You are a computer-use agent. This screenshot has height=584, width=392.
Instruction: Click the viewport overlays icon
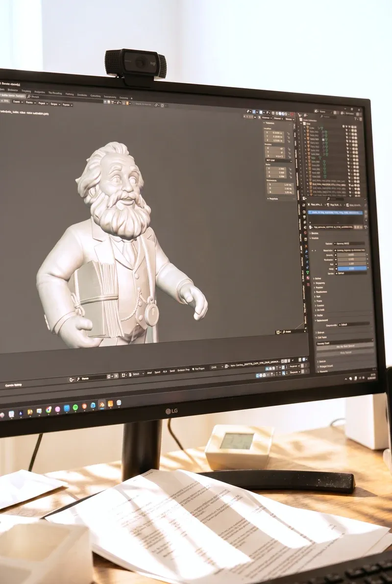261,113
